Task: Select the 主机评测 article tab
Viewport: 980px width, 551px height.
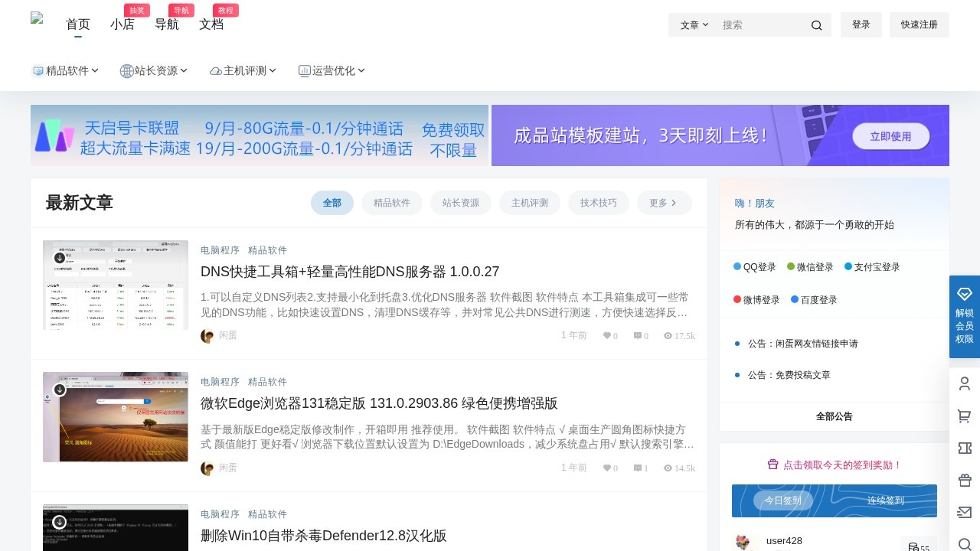Action: 530,203
